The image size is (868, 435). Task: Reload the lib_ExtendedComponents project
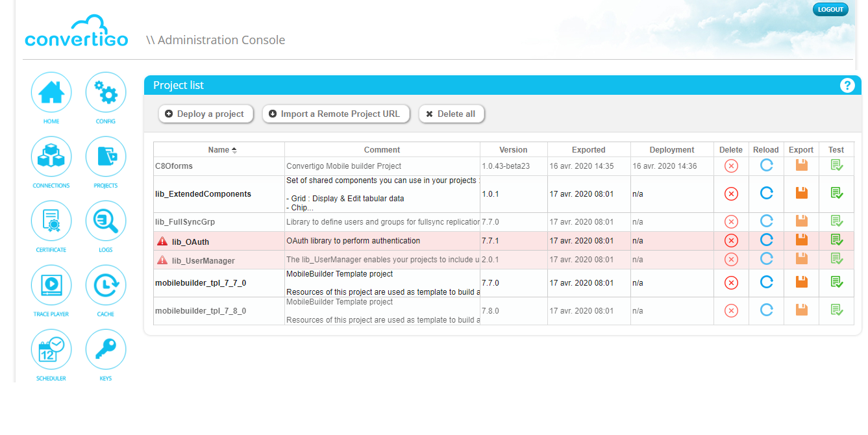click(766, 193)
